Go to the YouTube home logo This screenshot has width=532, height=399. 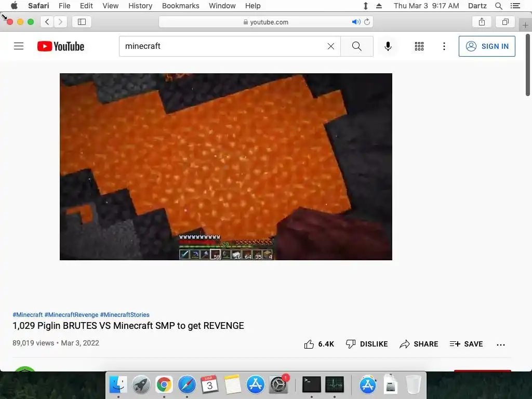61,46
